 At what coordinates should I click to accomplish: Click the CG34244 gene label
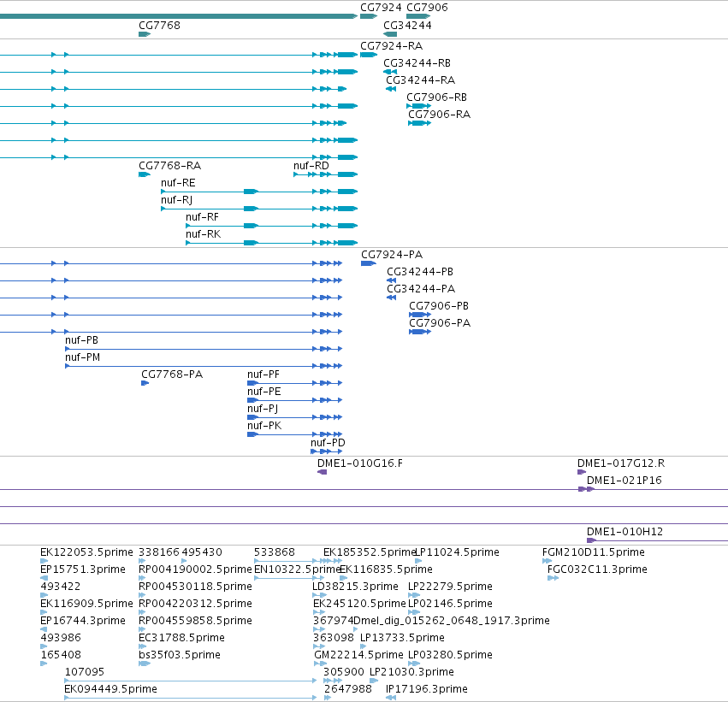click(x=407, y=25)
